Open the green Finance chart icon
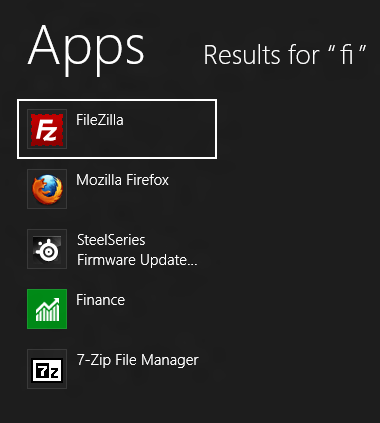This screenshot has height=423, width=380. point(47,309)
